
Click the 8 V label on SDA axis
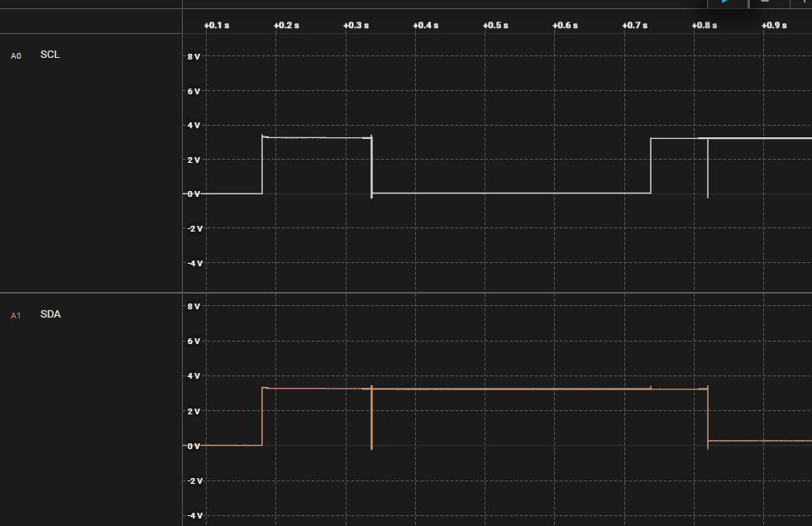[x=193, y=307]
